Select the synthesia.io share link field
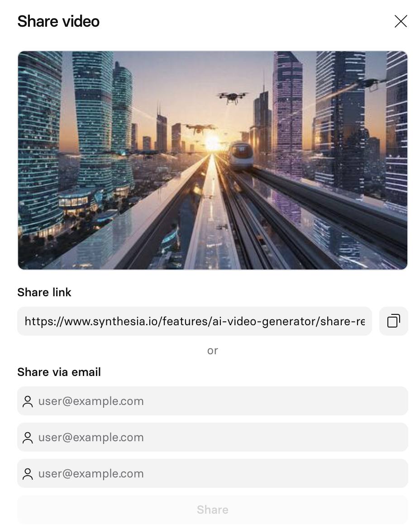The image size is (420, 530). (195, 321)
